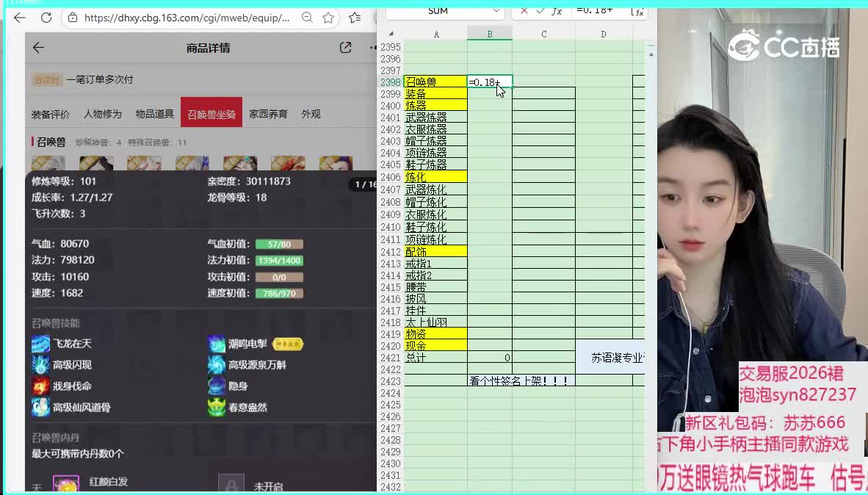Click the spreadsheet vertical scrollbar up arrow
This screenshot has width=868, height=495.
pyautogui.click(x=651, y=54)
